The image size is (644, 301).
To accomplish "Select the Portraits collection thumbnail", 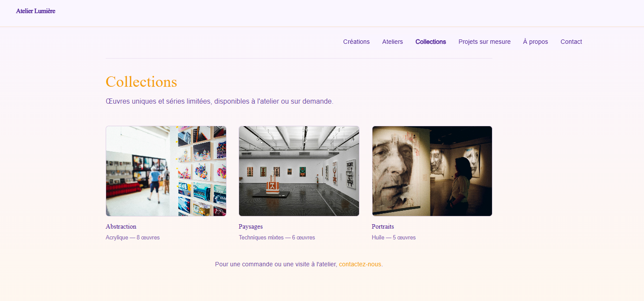I will (x=432, y=171).
